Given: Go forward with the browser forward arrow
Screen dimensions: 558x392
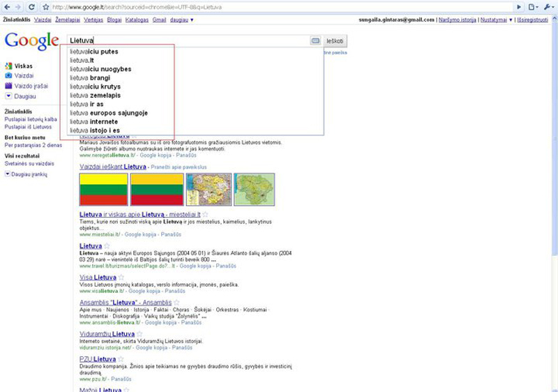Looking at the screenshot, I should [x=18, y=7].
